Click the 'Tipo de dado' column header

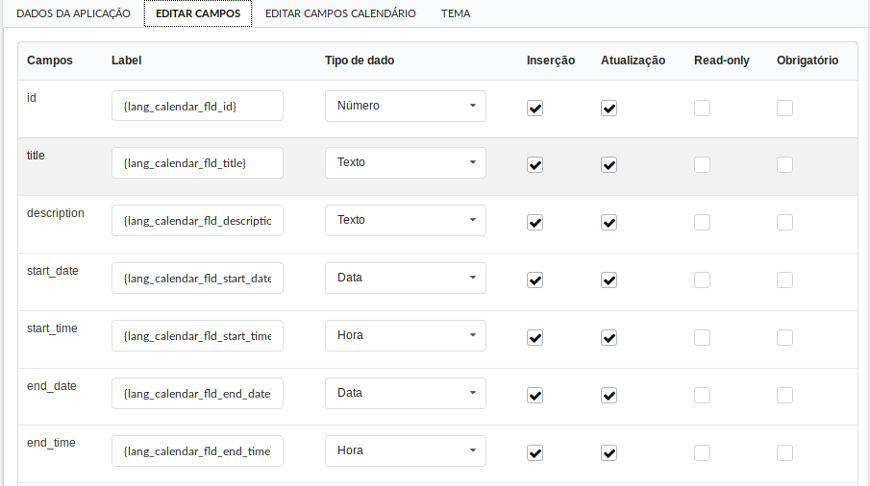point(360,60)
